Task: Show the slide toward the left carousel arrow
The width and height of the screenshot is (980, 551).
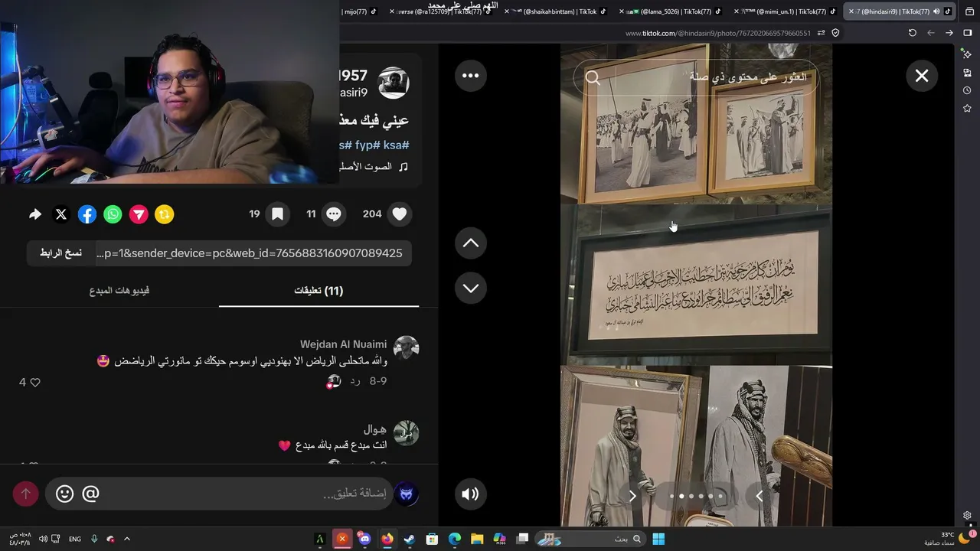Action: [632, 496]
